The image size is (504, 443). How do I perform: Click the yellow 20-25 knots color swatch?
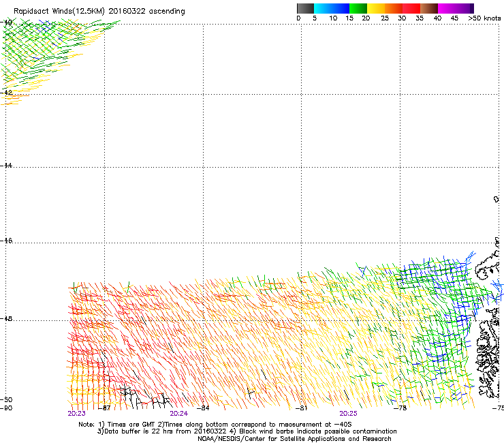(376, 8)
